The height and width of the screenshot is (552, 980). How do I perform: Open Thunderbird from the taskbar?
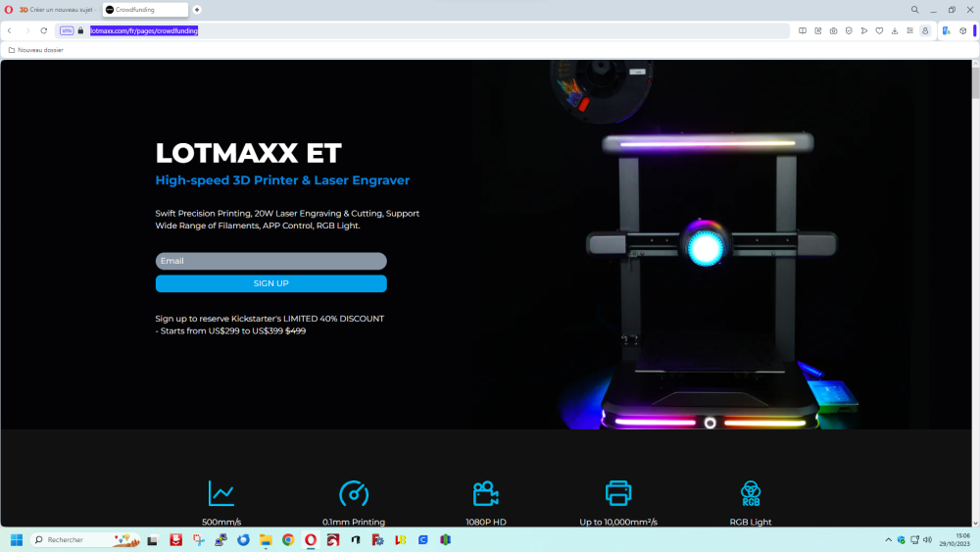pos(243,539)
